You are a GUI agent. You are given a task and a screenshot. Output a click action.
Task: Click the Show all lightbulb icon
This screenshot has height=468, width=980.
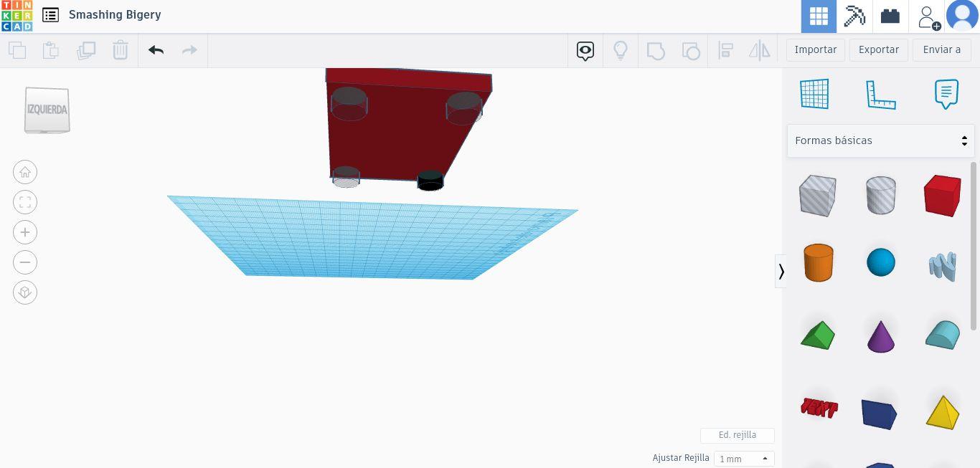click(621, 50)
